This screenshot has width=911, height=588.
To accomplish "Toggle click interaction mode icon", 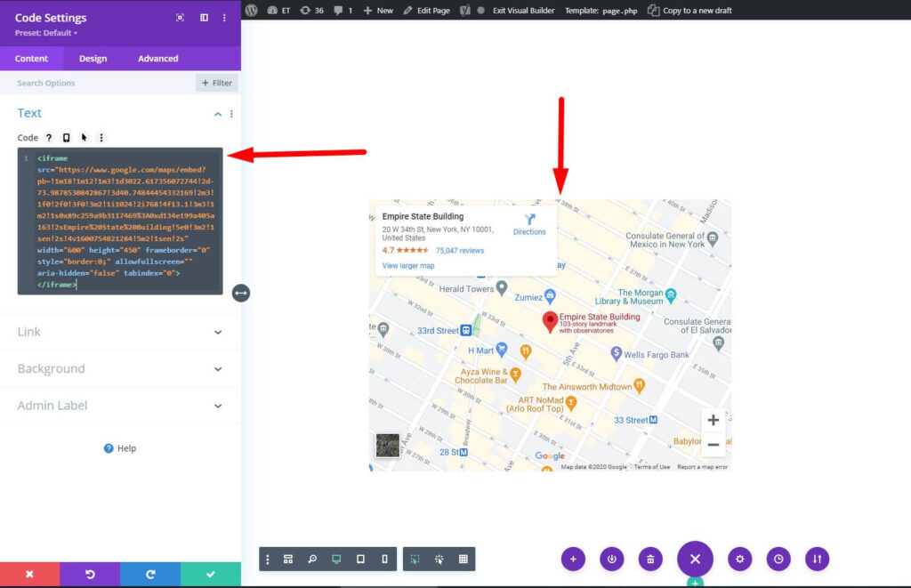I will [439, 560].
